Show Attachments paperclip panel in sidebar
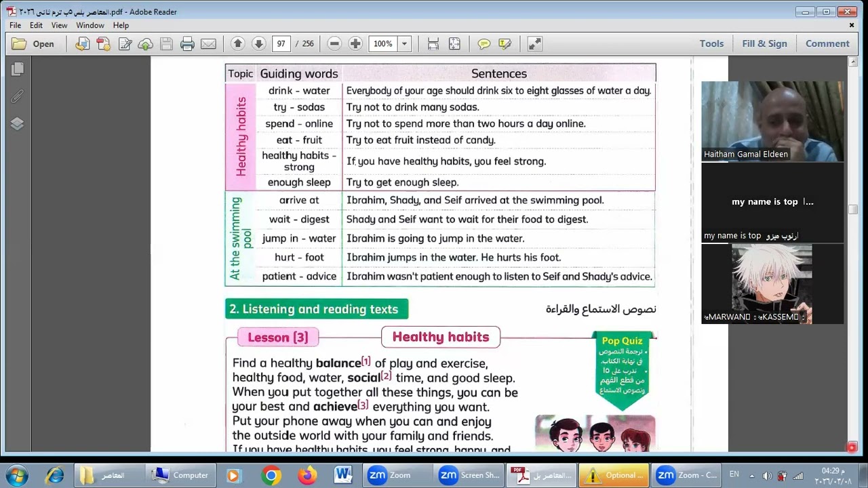Viewport: 868px width, 488px height. pyautogui.click(x=18, y=96)
